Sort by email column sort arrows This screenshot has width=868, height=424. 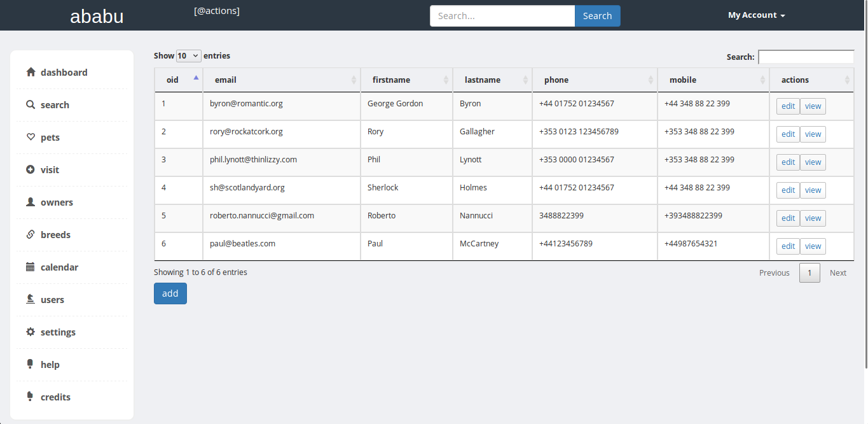coord(354,80)
